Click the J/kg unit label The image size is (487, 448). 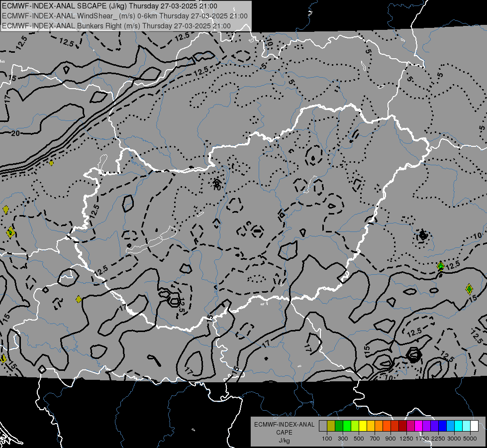tap(284, 441)
